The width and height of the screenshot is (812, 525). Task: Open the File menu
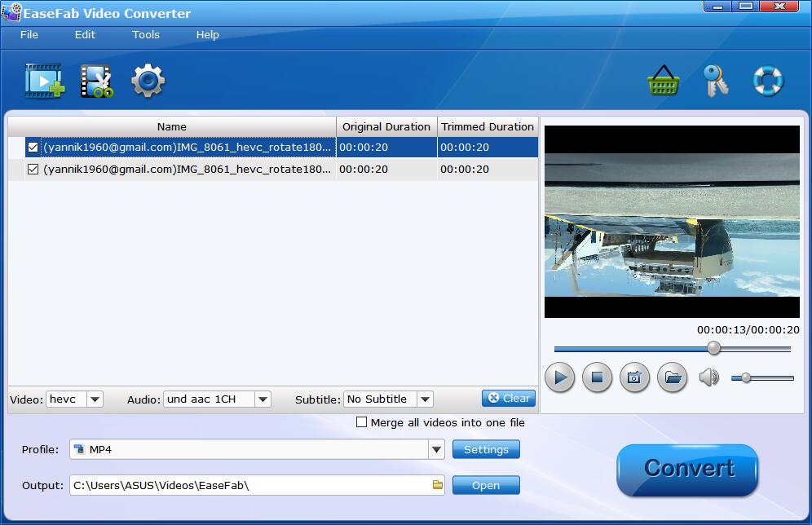click(29, 35)
